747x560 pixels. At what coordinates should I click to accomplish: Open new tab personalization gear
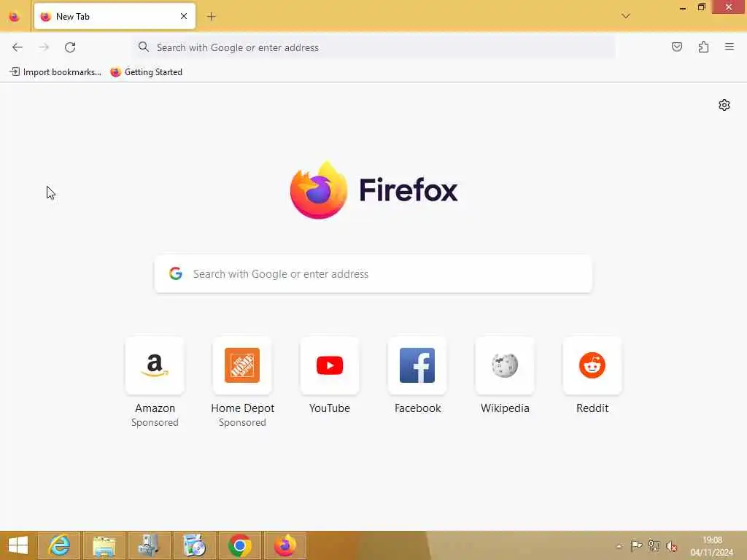pos(724,105)
